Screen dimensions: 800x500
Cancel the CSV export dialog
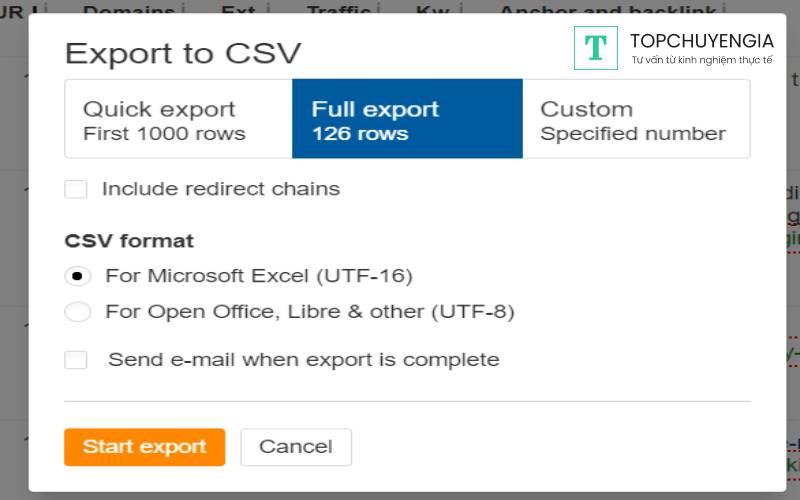(x=296, y=447)
